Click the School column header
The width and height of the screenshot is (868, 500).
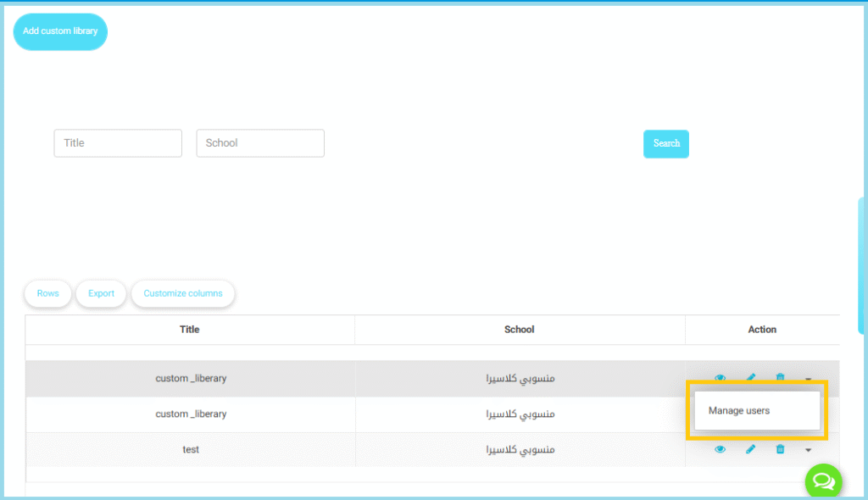tap(520, 330)
